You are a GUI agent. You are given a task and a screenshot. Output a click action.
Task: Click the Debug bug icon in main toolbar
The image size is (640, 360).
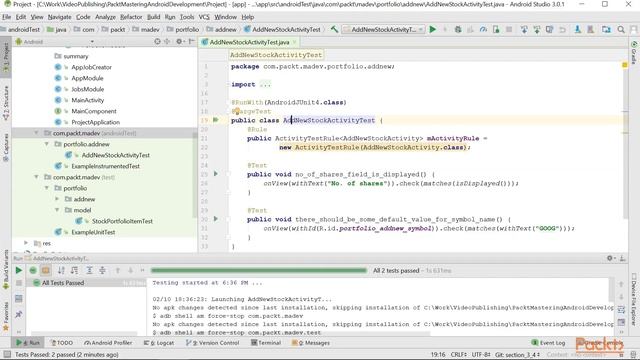[458, 29]
